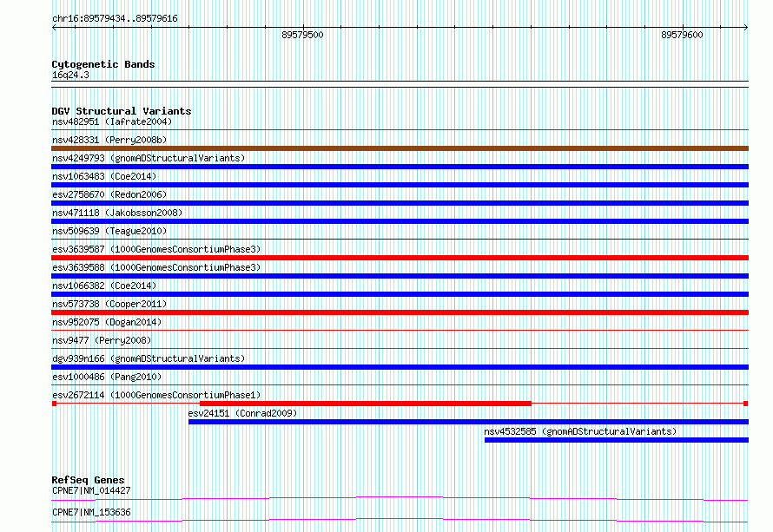Open esv3639587 (1000GenomesConsortiumPhase3) label

point(156,249)
